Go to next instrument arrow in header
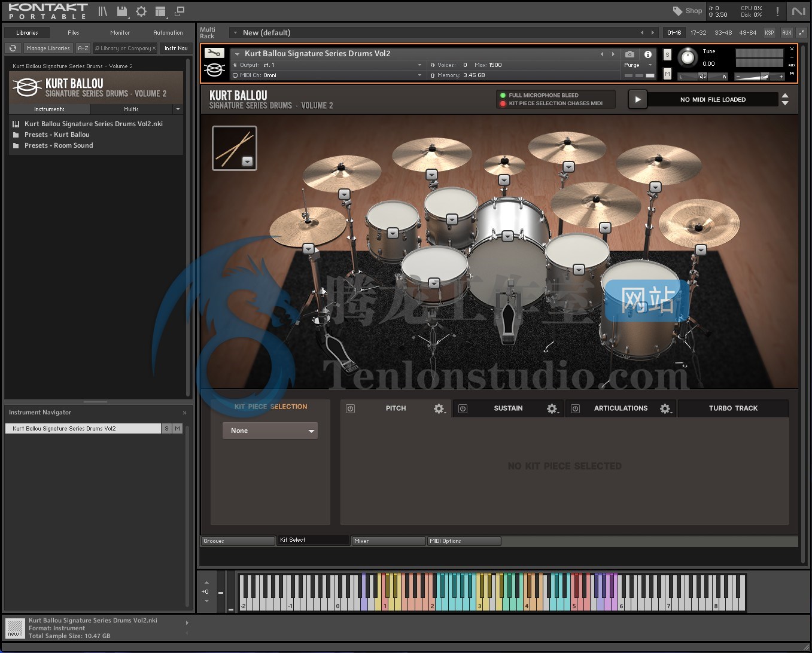812x653 pixels. click(613, 54)
